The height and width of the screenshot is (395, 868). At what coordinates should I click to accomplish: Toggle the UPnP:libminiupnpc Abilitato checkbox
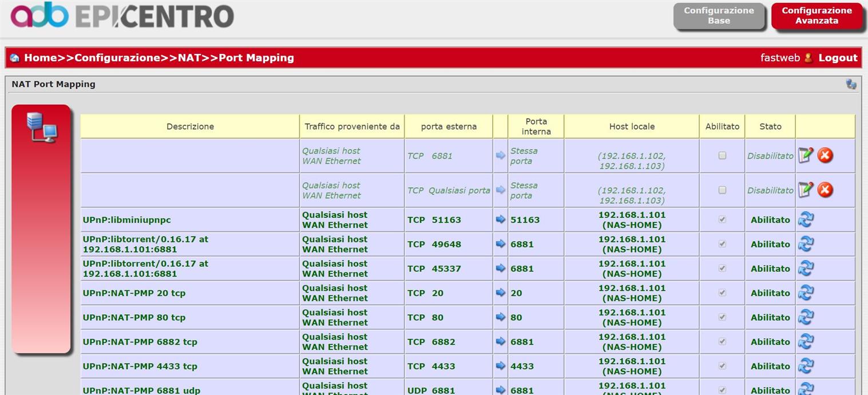point(722,220)
